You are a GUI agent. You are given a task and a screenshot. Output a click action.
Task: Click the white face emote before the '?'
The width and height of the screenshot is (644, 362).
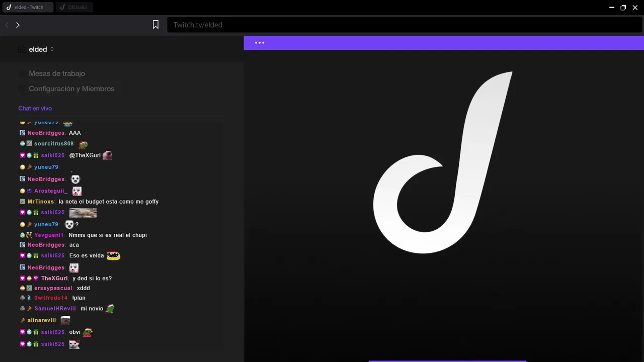69,224
